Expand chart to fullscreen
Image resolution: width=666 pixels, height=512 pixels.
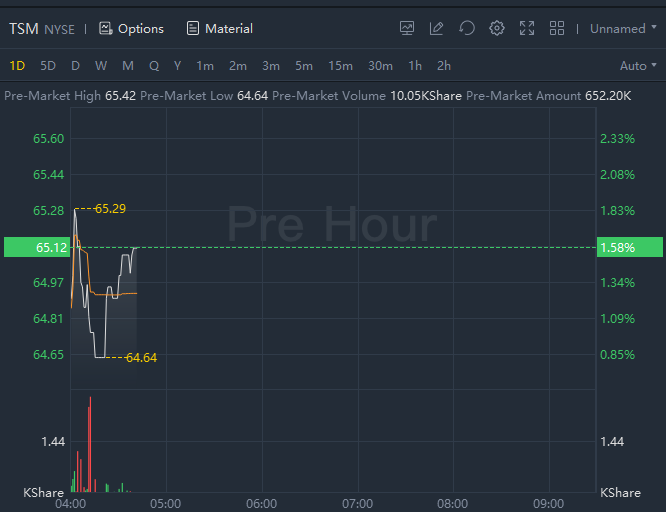(527, 28)
